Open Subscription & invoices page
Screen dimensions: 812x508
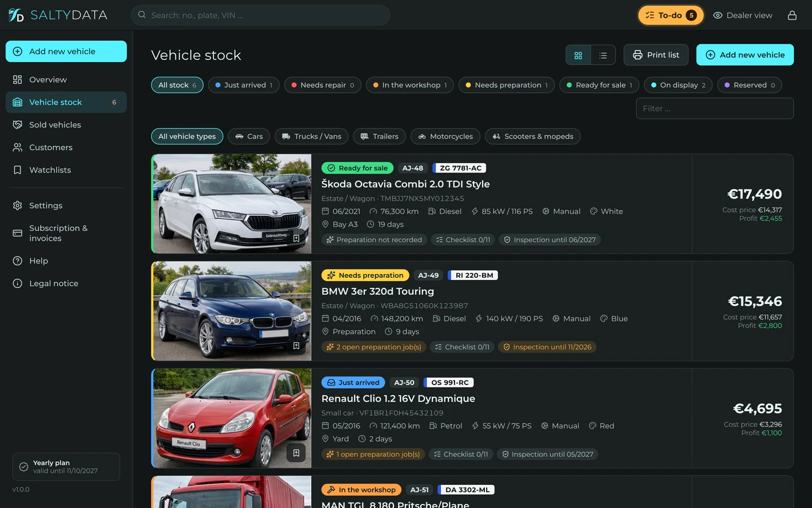click(x=66, y=233)
